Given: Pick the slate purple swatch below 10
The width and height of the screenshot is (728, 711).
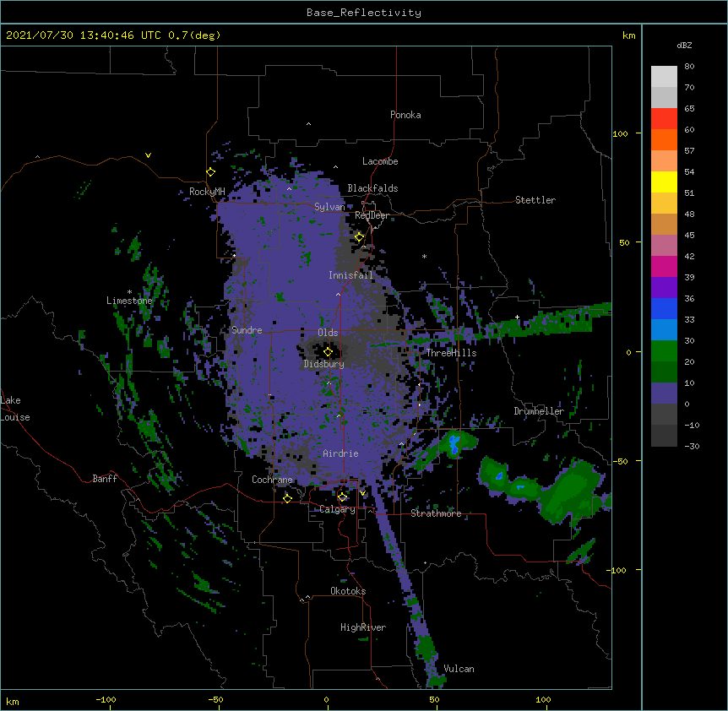Looking at the screenshot, I should point(664,393).
